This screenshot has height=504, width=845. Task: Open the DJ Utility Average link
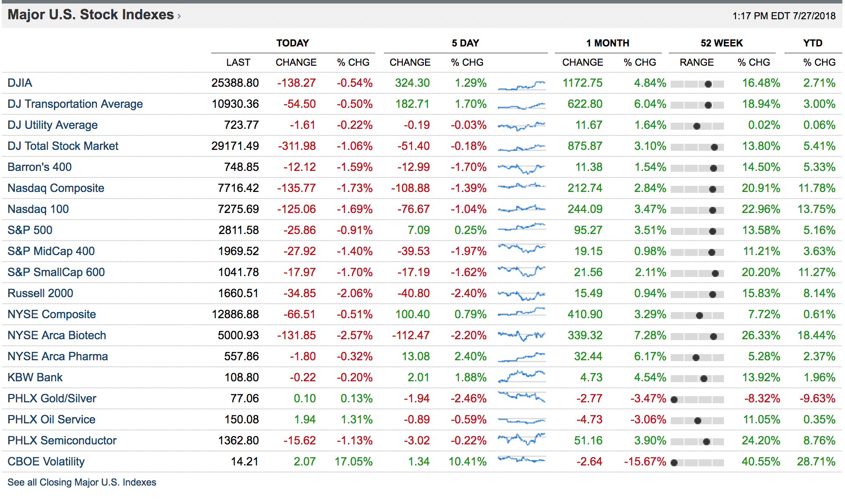pyautogui.click(x=53, y=125)
